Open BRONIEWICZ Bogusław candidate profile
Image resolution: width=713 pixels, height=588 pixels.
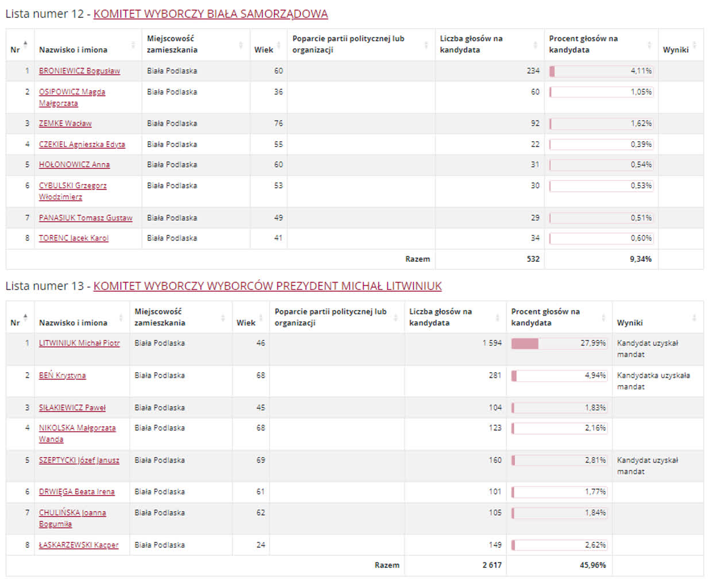80,71
